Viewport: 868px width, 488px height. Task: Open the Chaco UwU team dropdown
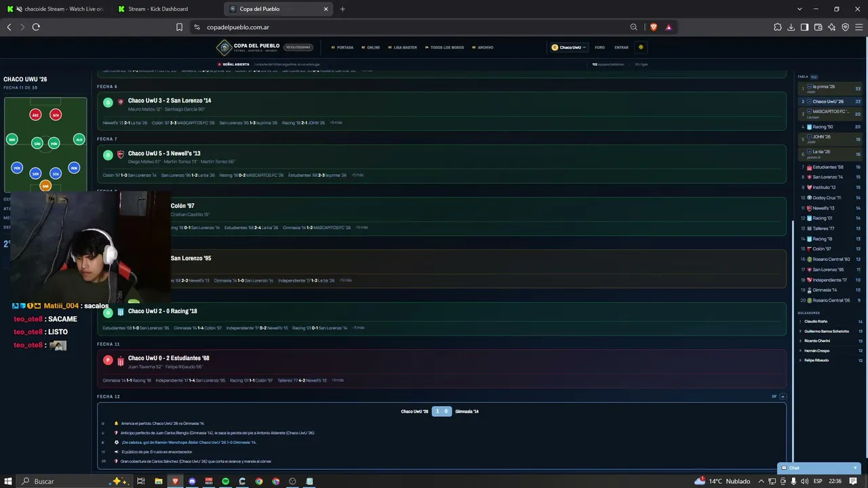(x=568, y=47)
